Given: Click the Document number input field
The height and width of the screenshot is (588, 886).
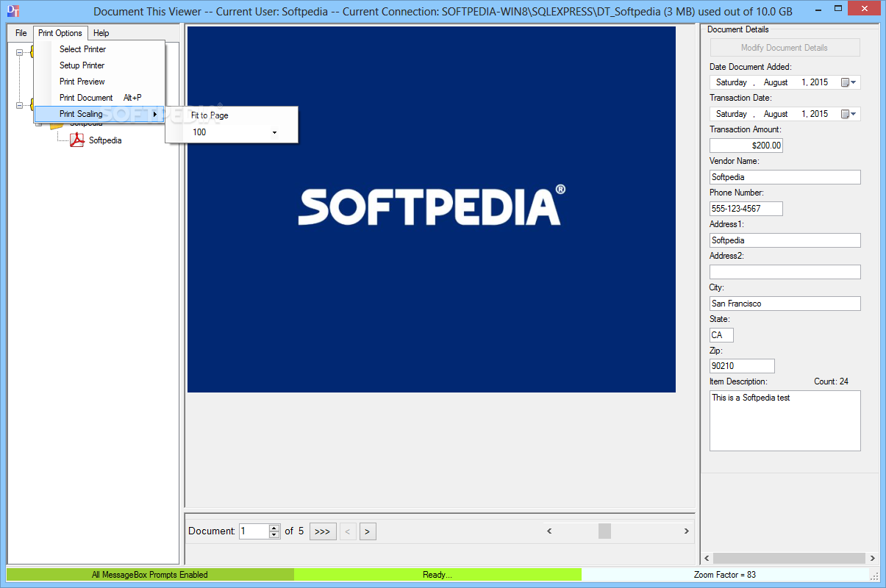Looking at the screenshot, I should [254, 531].
